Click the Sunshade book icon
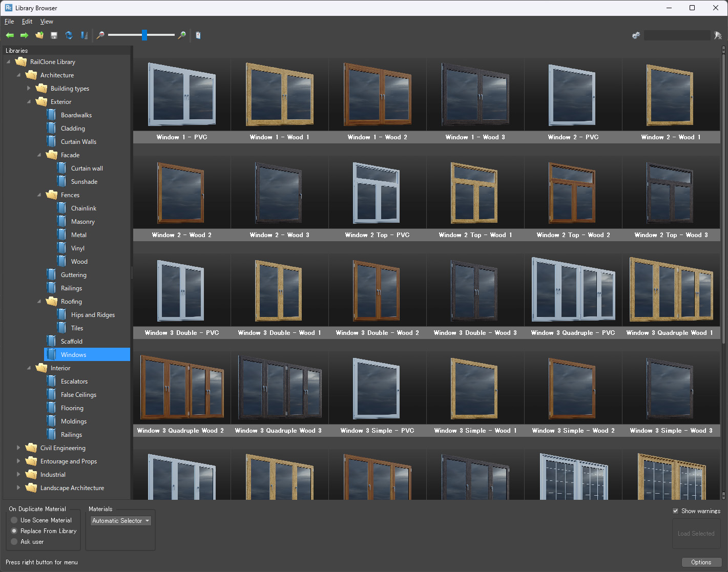The height and width of the screenshot is (572, 728). 61,182
